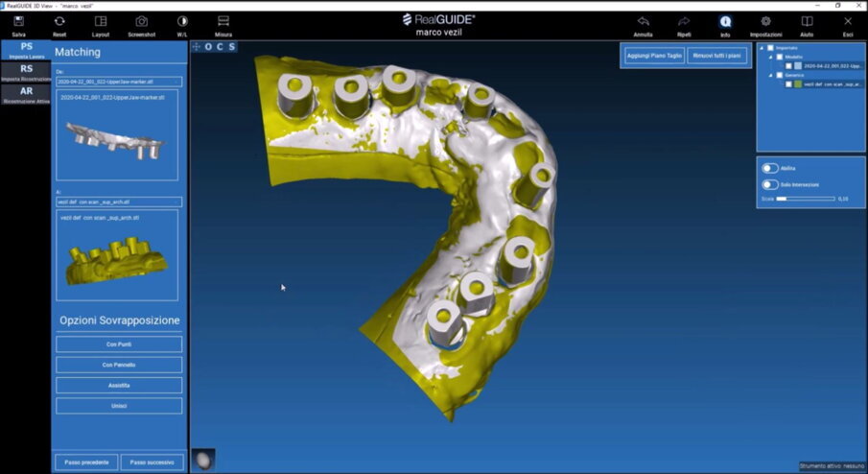Collapse the Modello tree node

coord(770,57)
